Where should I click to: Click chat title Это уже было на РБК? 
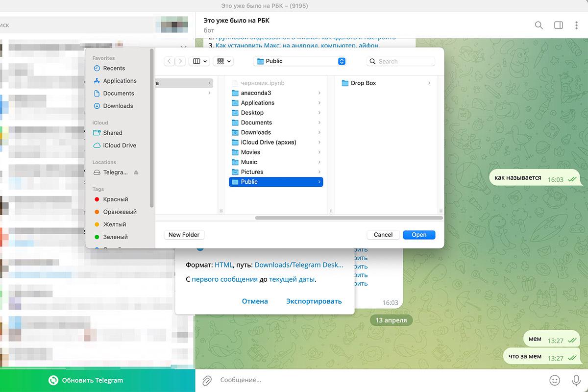pos(237,21)
